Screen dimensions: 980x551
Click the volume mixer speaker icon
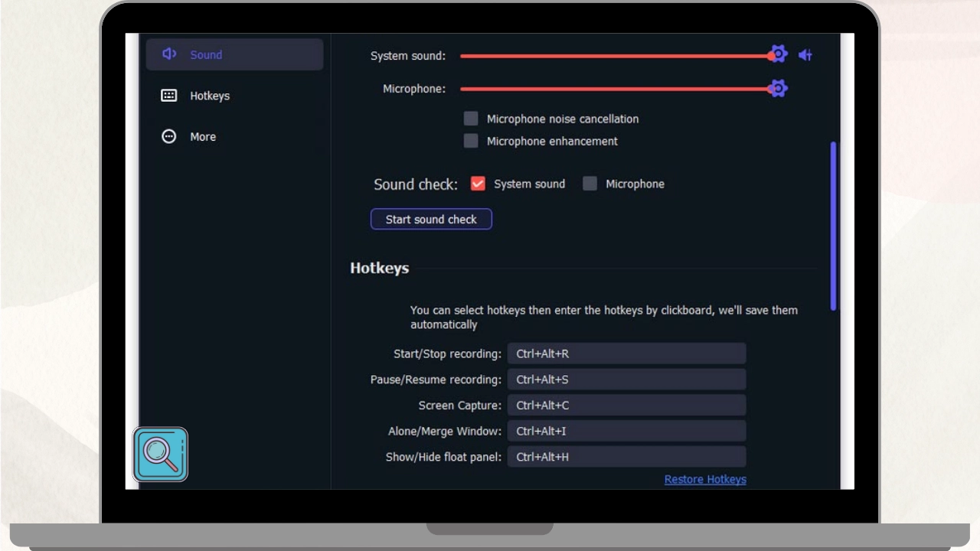(805, 55)
